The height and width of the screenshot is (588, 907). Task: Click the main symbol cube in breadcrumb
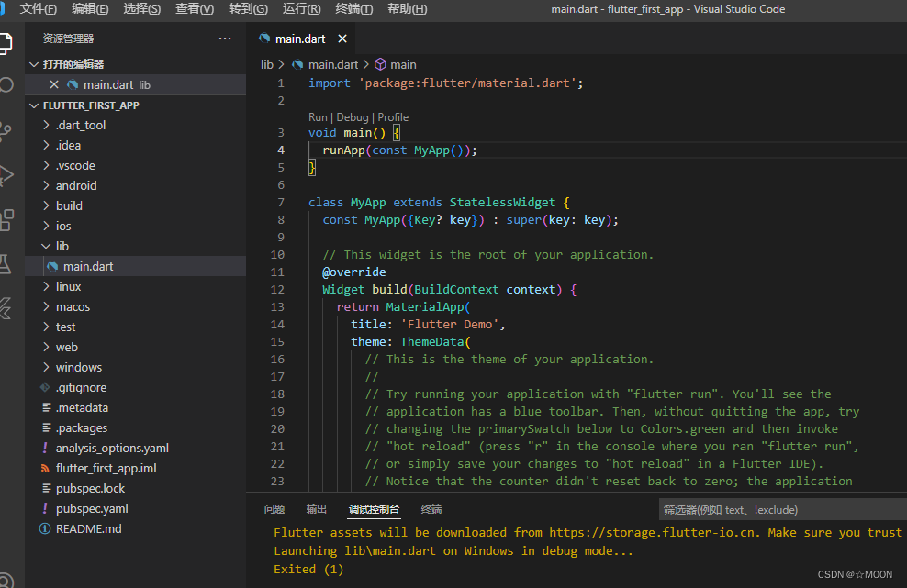[x=380, y=64]
